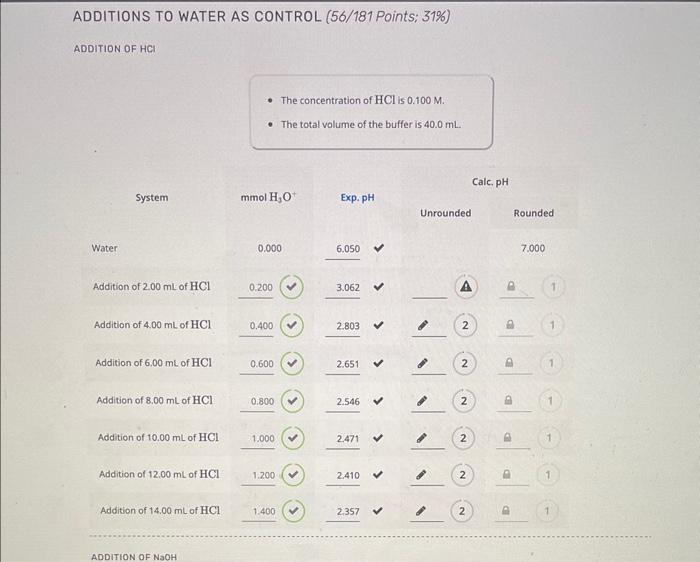Click green check circle beside 1.400 mmol

point(293,511)
